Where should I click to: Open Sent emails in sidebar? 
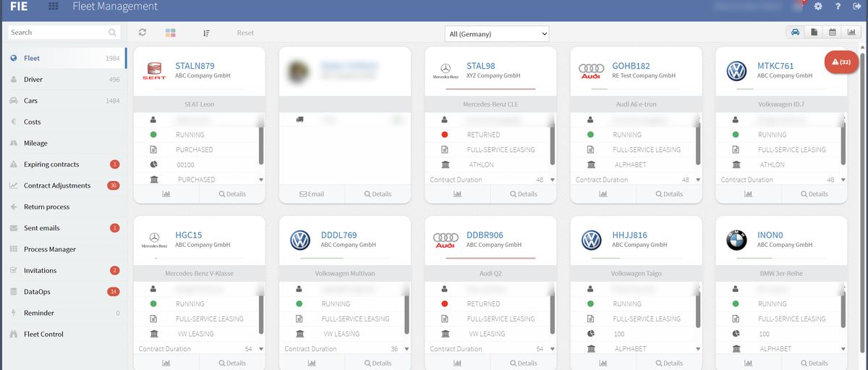point(64,228)
